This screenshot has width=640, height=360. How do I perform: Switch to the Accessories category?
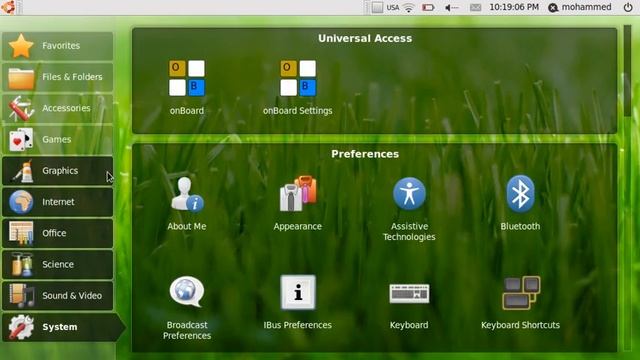point(58,108)
